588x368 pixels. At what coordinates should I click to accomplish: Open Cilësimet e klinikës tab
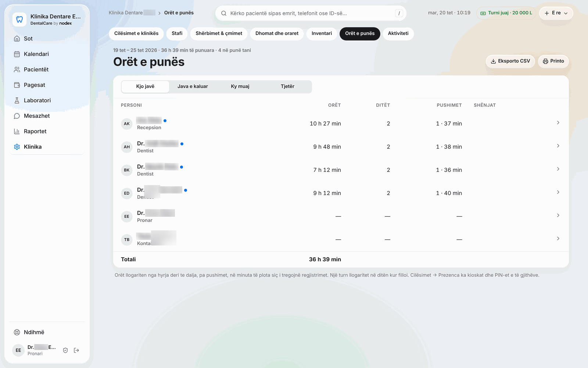[136, 33]
